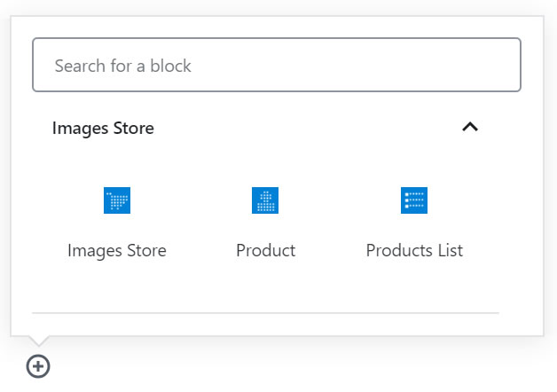Screen dimensions: 557x392
Task: Click the Images Store section heading
Action: pyautogui.click(x=103, y=129)
